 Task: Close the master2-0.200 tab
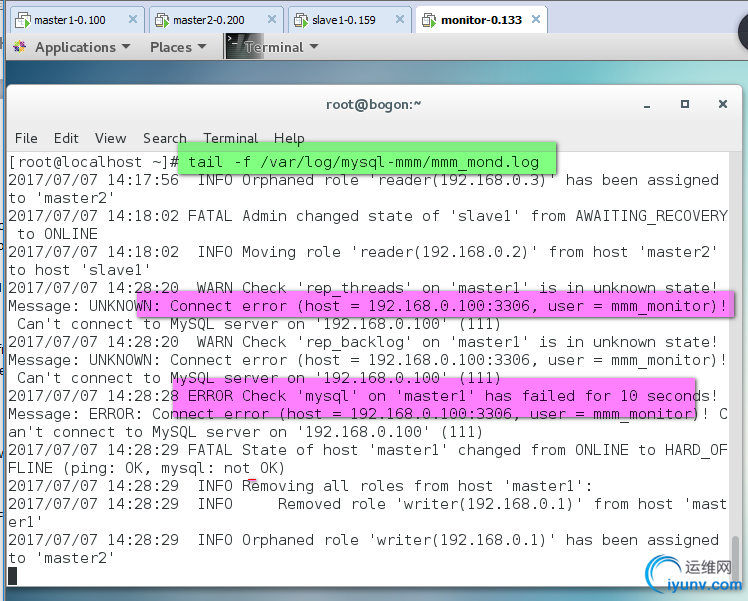click(272, 20)
